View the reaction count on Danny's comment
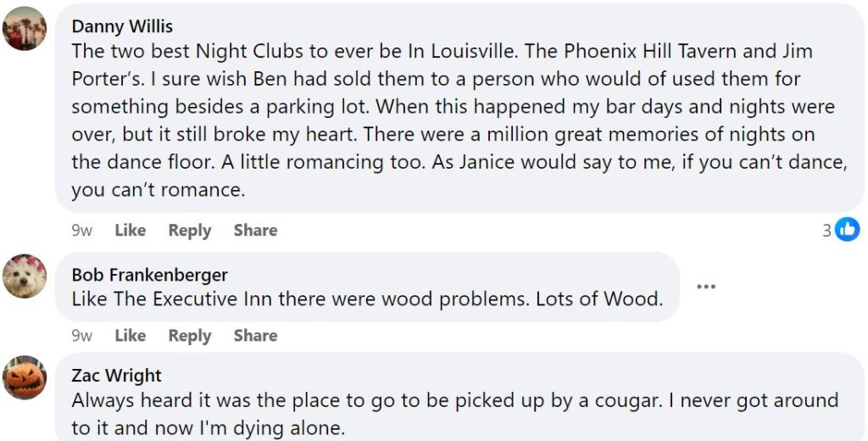Screen dimensions: 868x441 tap(826, 230)
